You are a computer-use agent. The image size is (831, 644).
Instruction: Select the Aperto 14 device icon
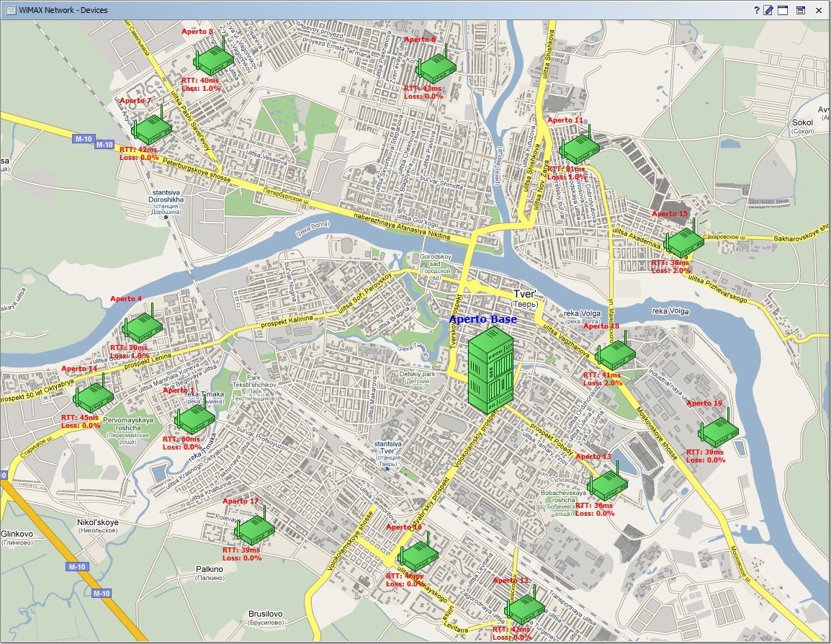pyautogui.click(x=94, y=394)
